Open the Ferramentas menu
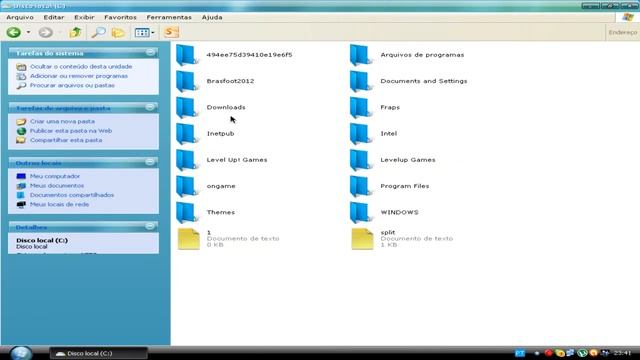The height and width of the screenshot is (360, 640). click(x=169, y=17)
